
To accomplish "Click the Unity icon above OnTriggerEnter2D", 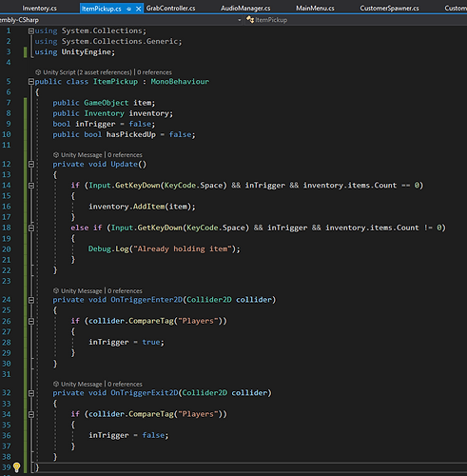I will click(x=56, y=291).
